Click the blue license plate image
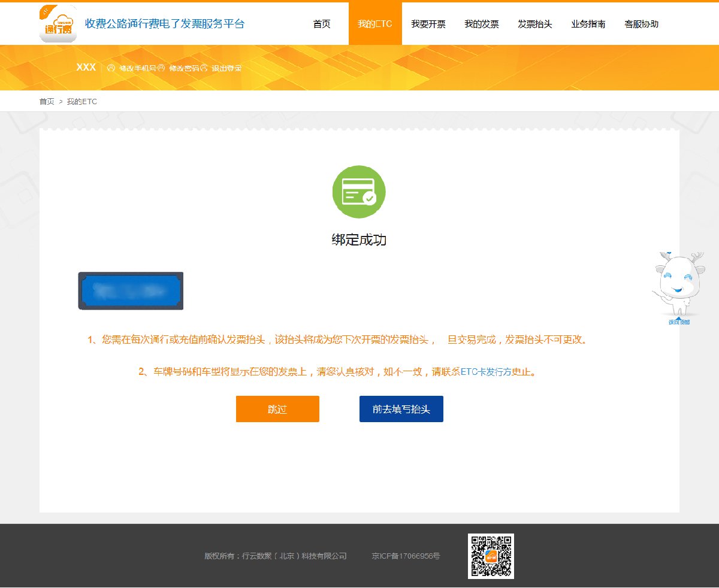Viewport: 719px width, 588px height. (x=131, y=291)
